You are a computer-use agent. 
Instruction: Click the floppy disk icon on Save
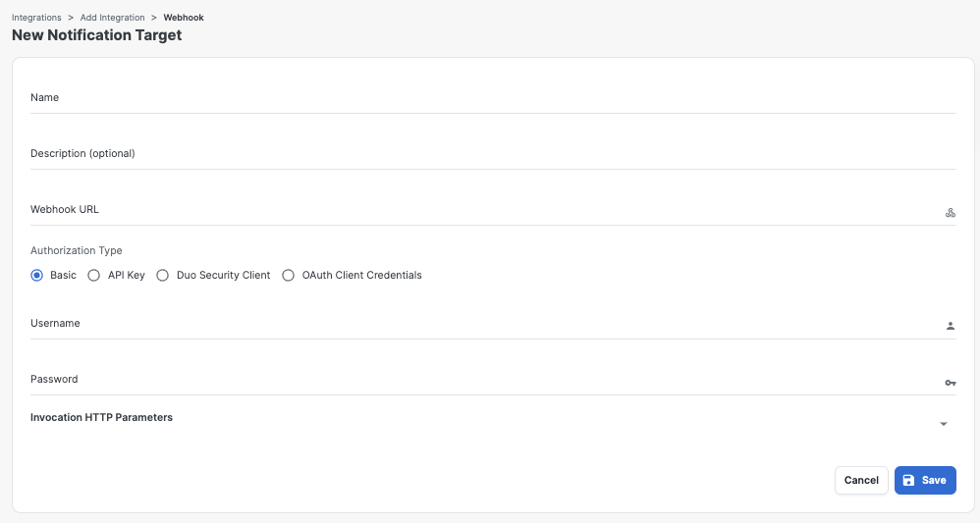(x=908, y=480)
